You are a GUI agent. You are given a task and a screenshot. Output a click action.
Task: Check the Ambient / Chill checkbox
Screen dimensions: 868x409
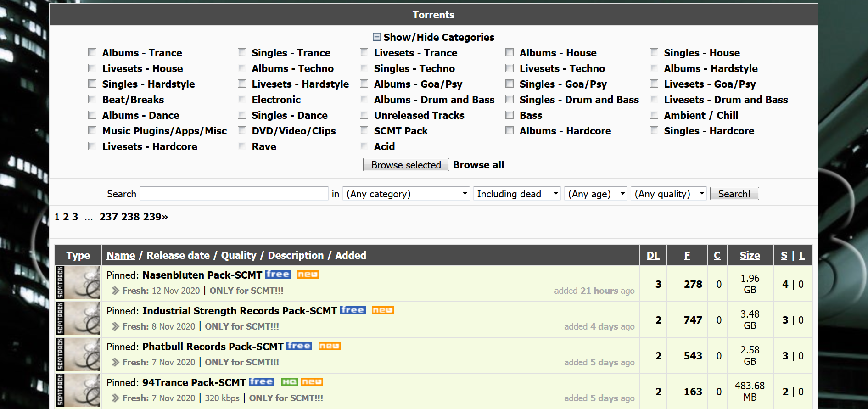coord(654,115)
